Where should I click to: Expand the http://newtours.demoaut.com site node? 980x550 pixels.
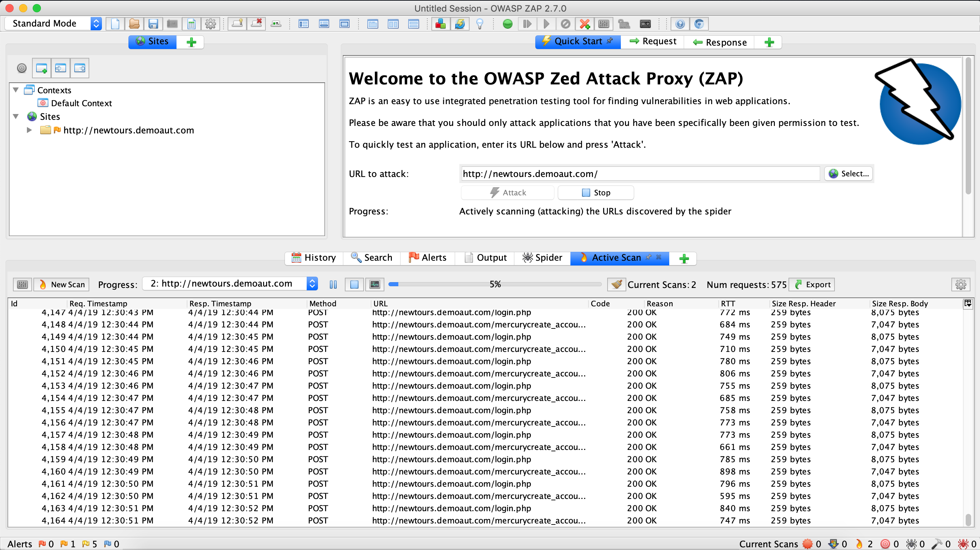point(29,130)
